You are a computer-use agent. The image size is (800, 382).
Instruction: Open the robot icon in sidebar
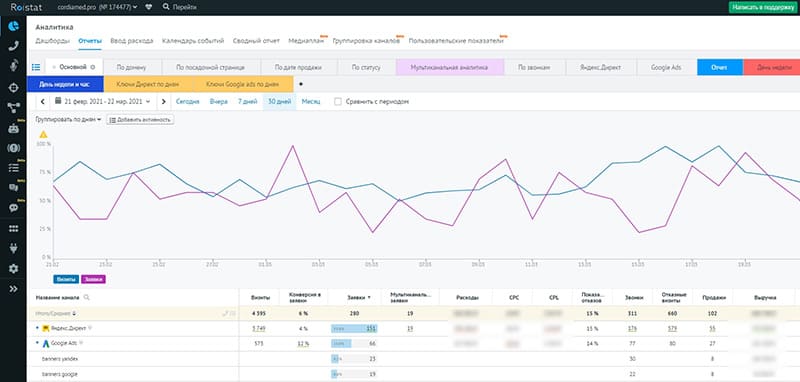[x=13, y=128]
